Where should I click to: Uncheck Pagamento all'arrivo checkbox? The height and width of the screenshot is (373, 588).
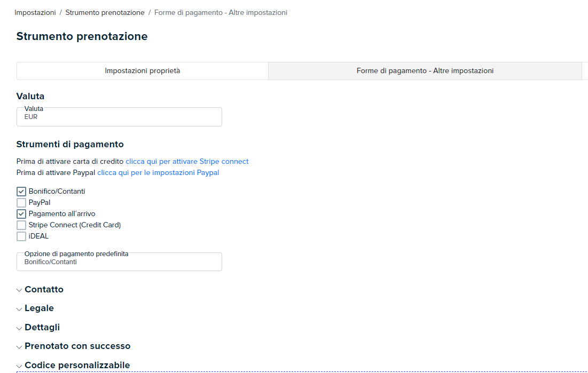point(21,214)
